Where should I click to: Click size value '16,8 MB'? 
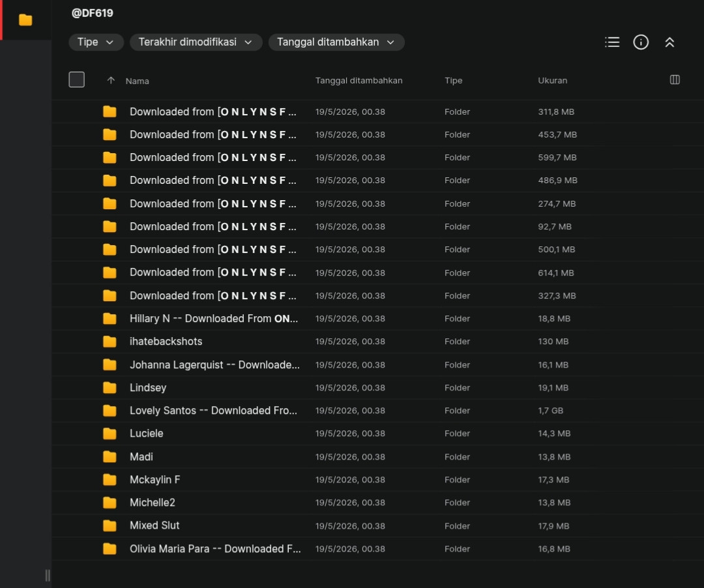[x=554, y=548]
